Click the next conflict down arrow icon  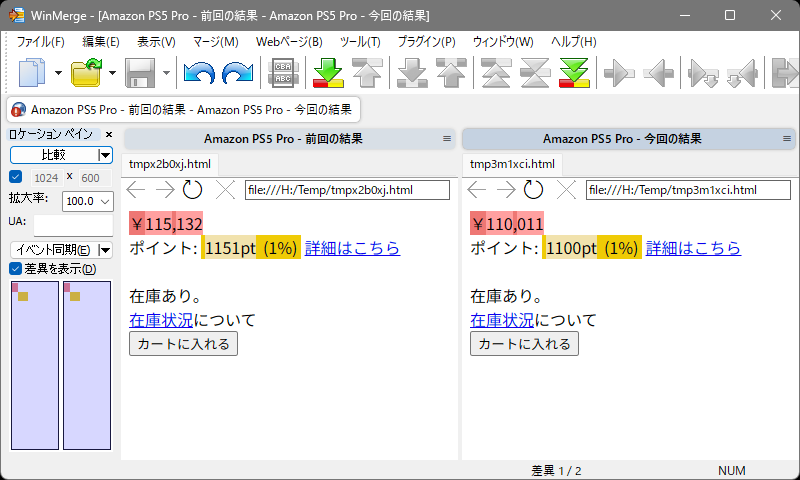click(412, 72)
